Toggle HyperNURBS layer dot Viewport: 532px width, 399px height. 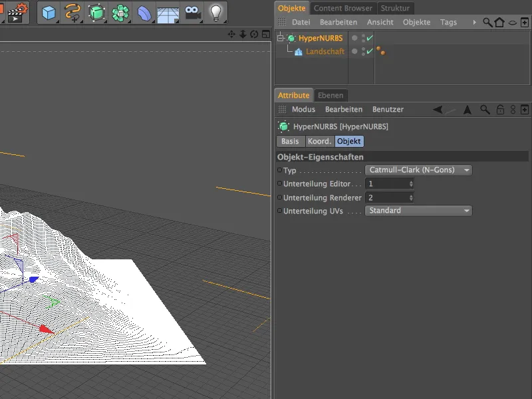point(354,38)
